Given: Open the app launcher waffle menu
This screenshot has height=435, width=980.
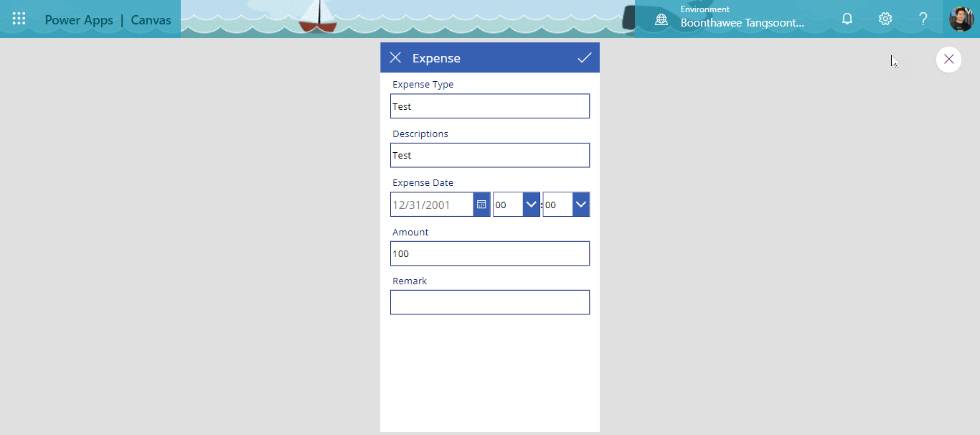Looking at the screenshot, I should pos(19,19).
